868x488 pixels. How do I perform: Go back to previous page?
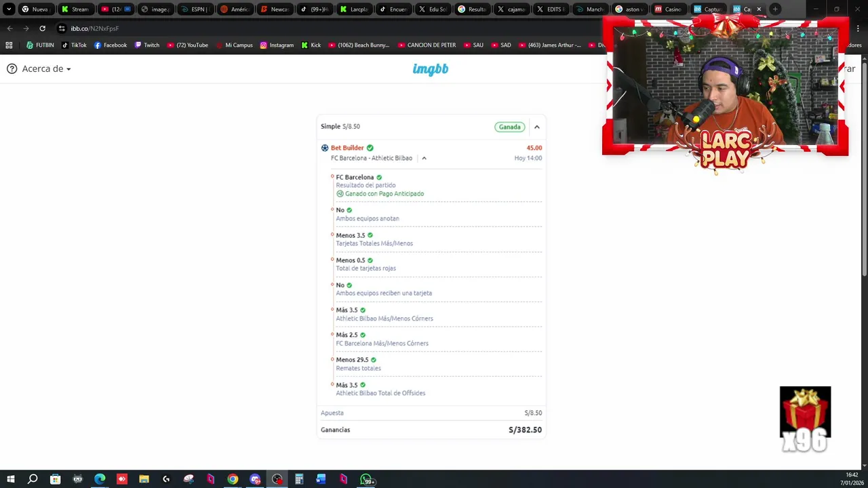point(9,28)
